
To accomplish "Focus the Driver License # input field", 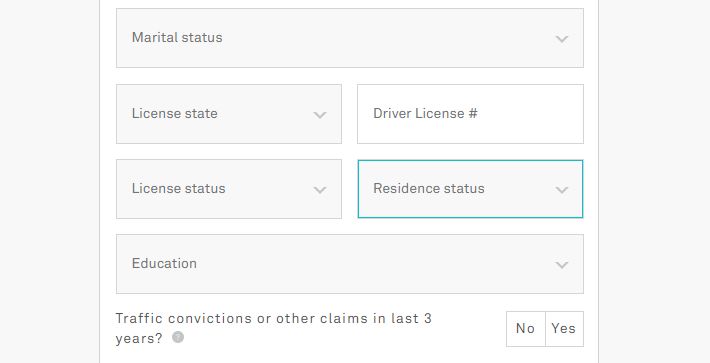I will coord(470,114).
